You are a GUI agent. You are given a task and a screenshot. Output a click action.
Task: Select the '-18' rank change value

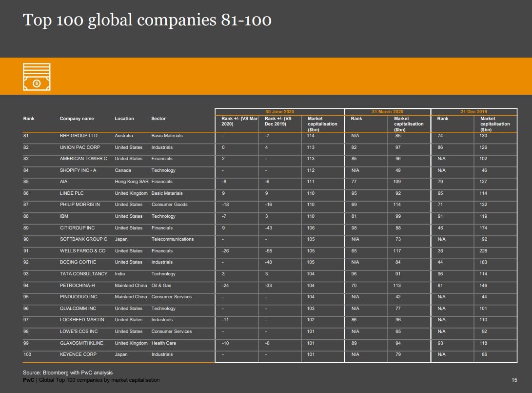pyautogui.click(x=225, y=205)
